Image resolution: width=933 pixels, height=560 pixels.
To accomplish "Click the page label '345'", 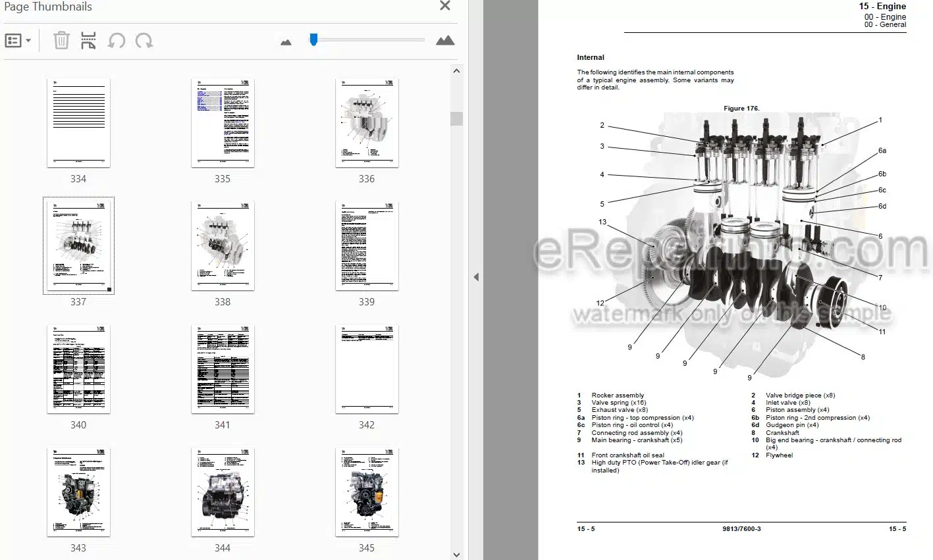I will point(367,547).
